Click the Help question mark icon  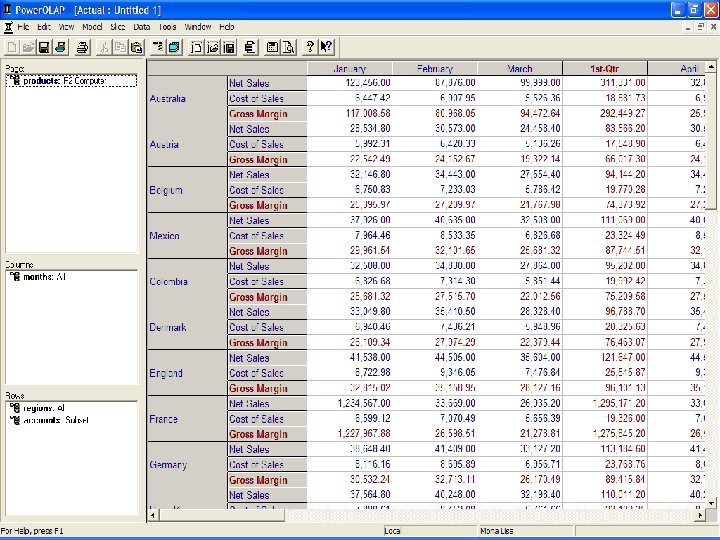pyautogui.click(x=310, y=47)
